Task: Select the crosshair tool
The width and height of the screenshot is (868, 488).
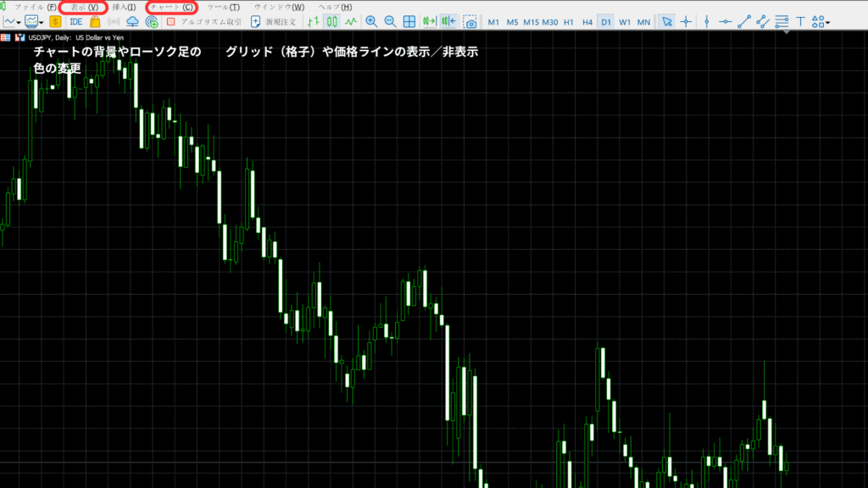Action: [x=686, y=21]
